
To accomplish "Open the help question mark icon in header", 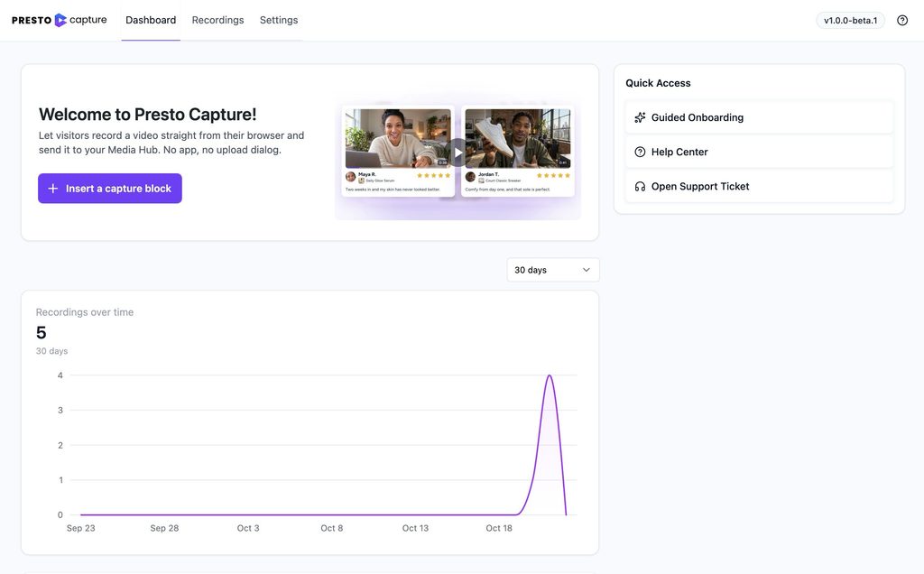I will [x=902, y=21].
